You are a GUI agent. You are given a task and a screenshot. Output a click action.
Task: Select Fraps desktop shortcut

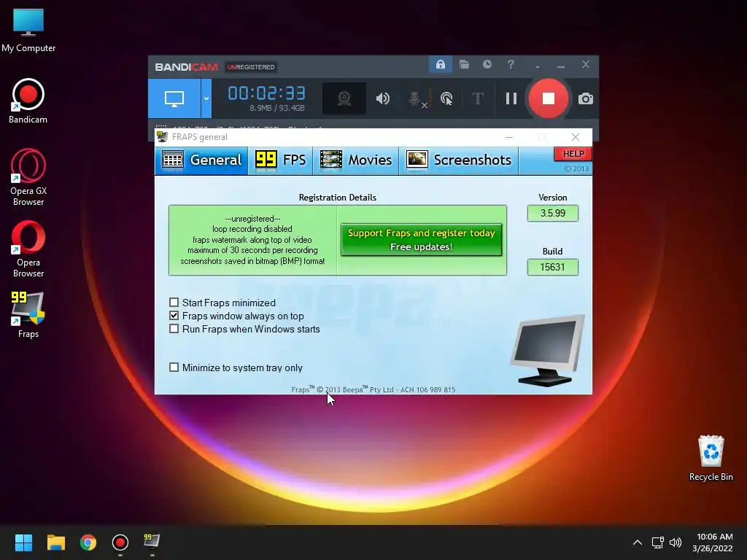point(28,315)
